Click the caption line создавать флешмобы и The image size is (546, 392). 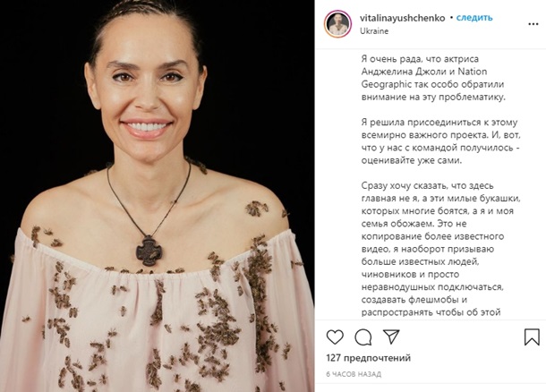point(414,300)
